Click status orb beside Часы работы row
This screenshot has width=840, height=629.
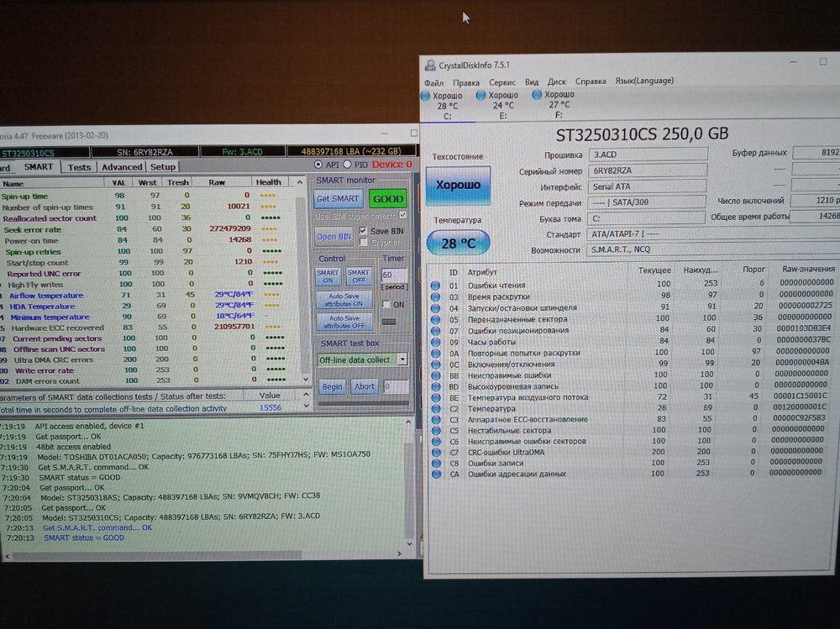tap(435, 342)
